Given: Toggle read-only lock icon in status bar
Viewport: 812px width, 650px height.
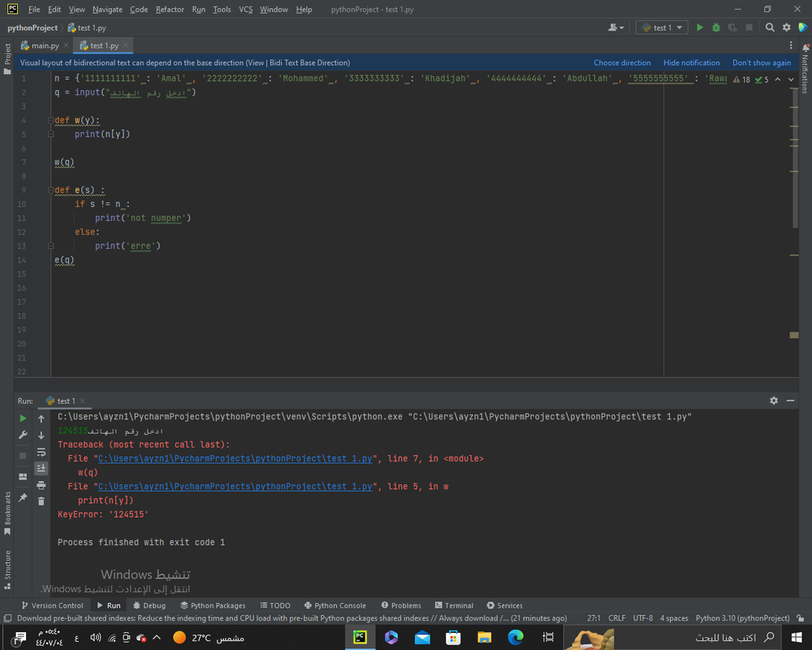Looking at the screenshot, I should tap(801, 617).
